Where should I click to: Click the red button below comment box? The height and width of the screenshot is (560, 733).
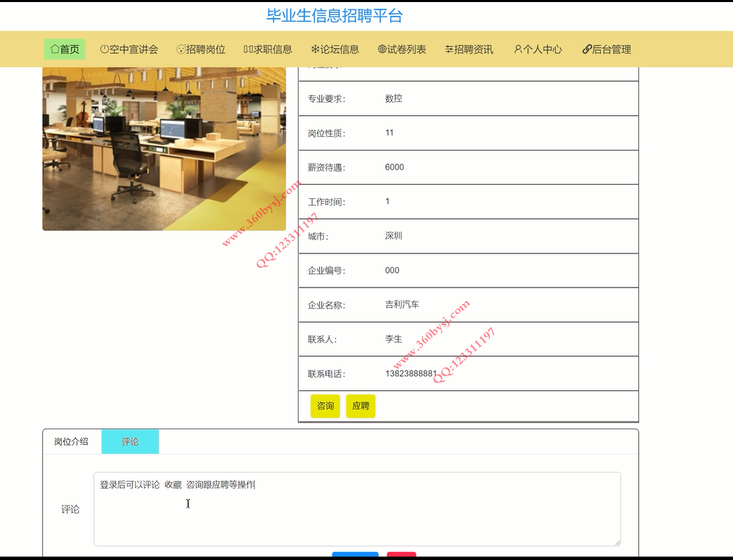click(402, 555)
